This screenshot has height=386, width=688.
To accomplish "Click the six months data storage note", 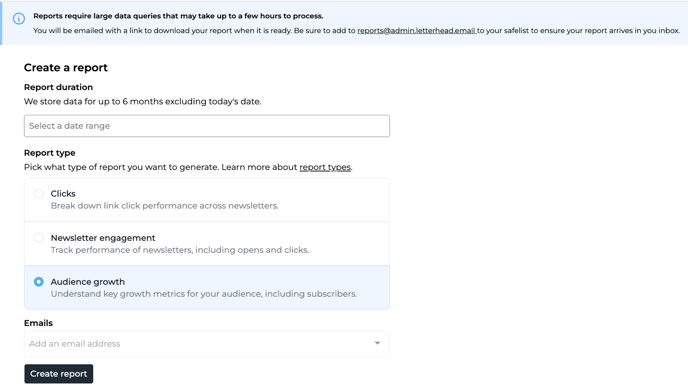I will coord(143,101).
